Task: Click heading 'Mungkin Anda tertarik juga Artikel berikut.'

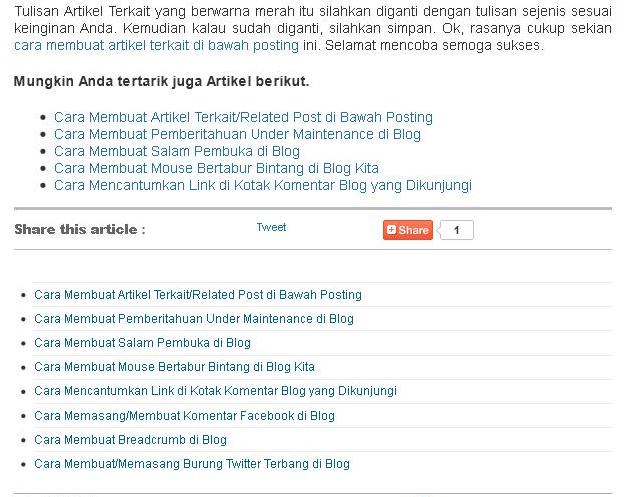Action: click(x=161, y=81)
